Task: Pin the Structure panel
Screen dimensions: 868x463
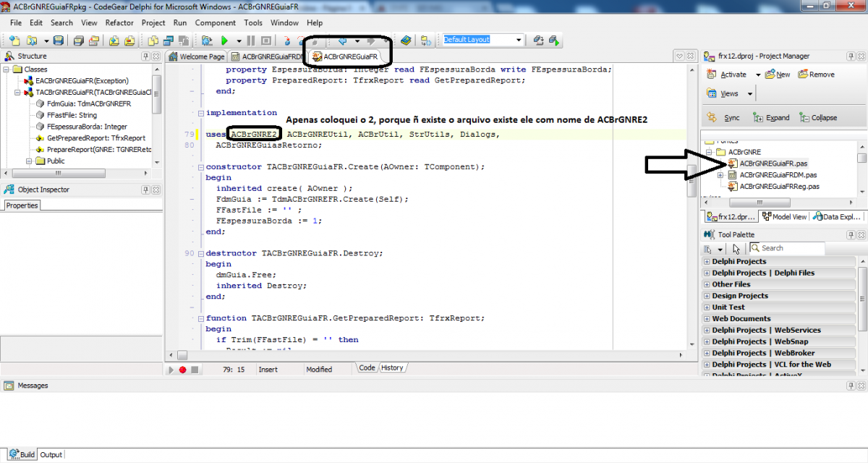Action: [x=146, y=56]
